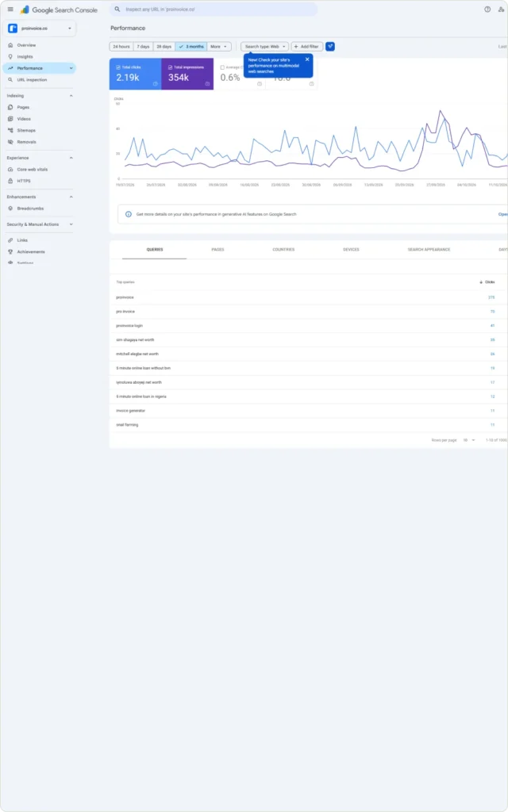Click the URL inspection magnifier icon
Screen dimensions: 508x812
pos(10,80)
